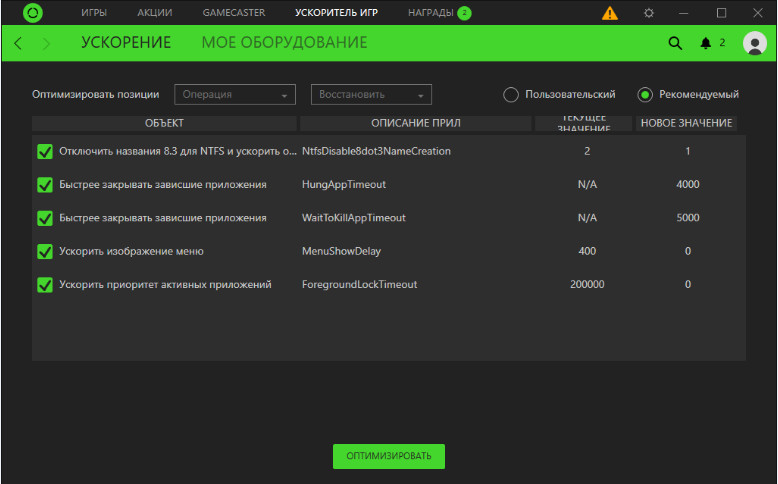Screen dimensions: 778x484
Task: Sort by Текущее значение column header
Action: click(584, 123)
